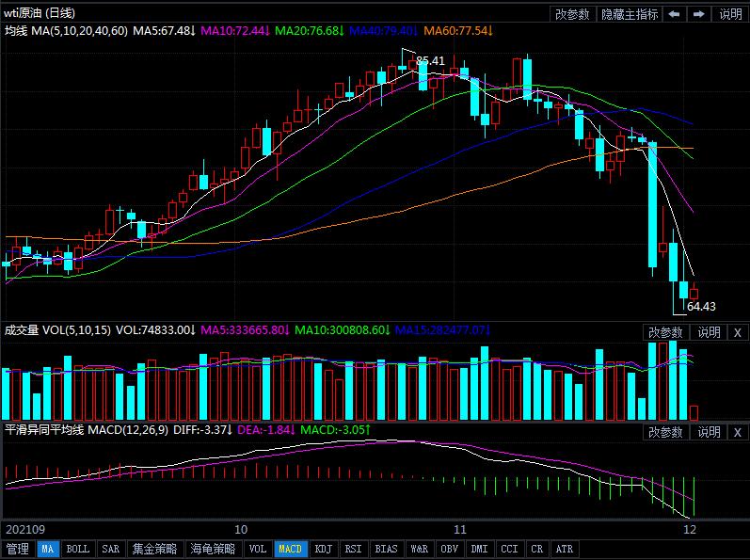Close the volume panel with X
The height and width of the screenshot is (560, 750).
tap(737, 332)
